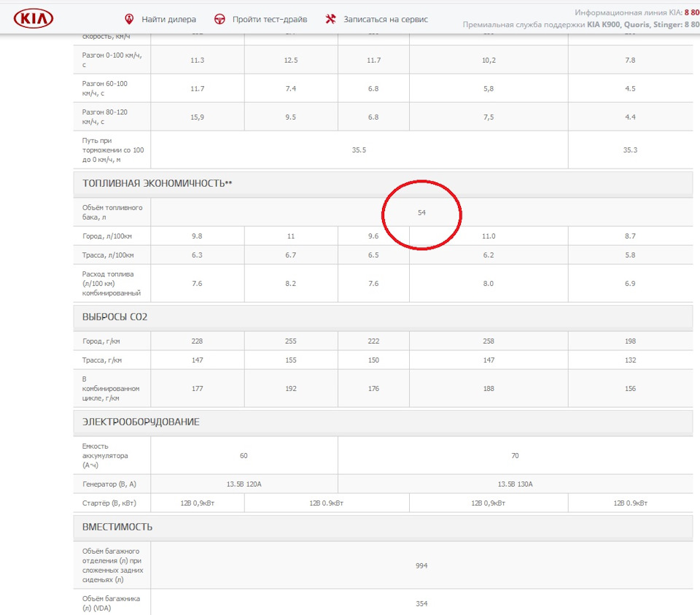Click the battery capacity value 60

click(x=244, y=456)
